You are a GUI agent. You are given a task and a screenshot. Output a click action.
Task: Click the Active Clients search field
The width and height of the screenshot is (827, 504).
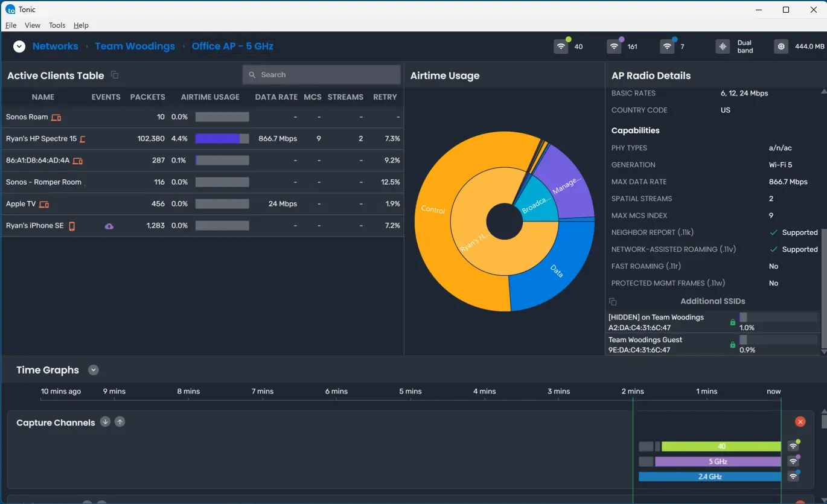click(x=321, y=74)
